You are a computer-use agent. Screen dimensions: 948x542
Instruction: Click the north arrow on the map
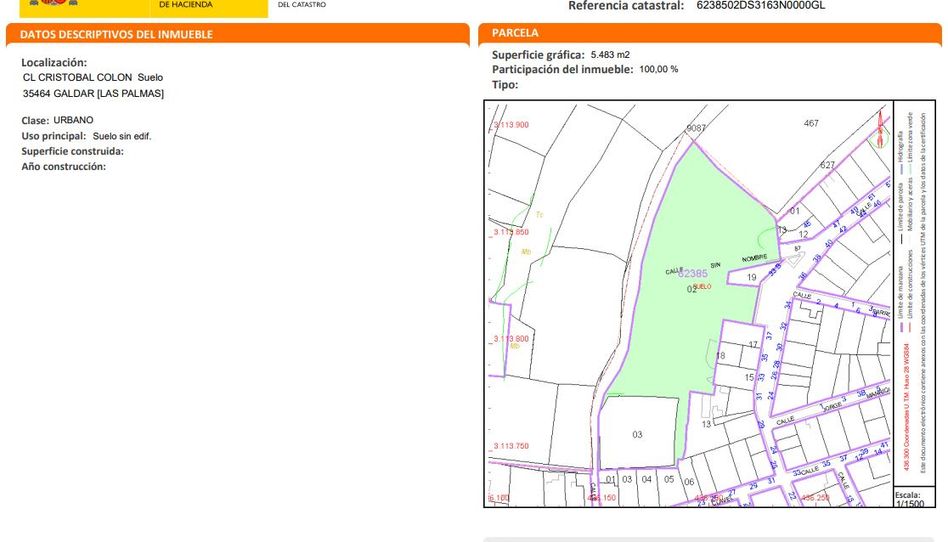(880, 128)
